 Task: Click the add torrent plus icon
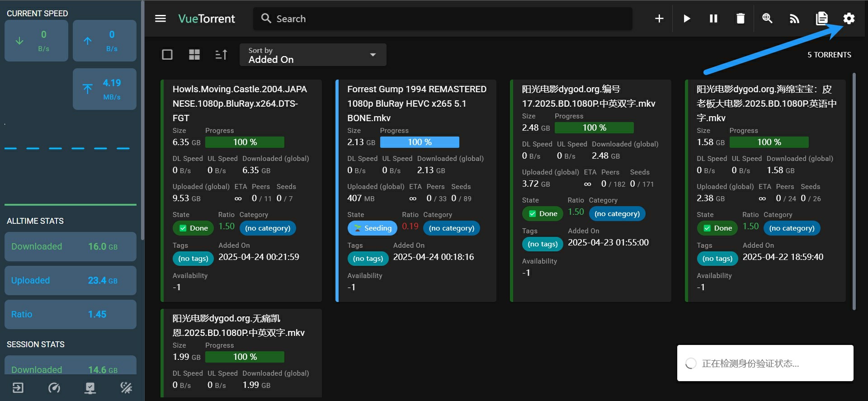(x=659, y=19)
